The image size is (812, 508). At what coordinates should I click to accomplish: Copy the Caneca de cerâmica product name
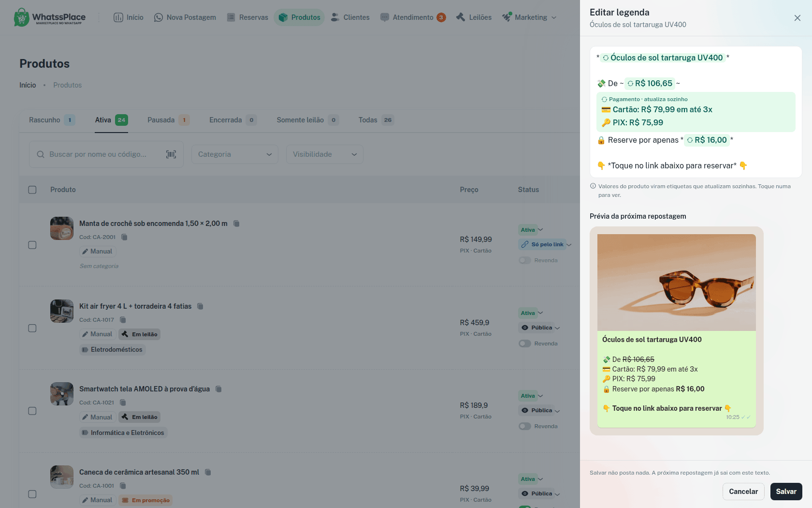tap(208, 472)
